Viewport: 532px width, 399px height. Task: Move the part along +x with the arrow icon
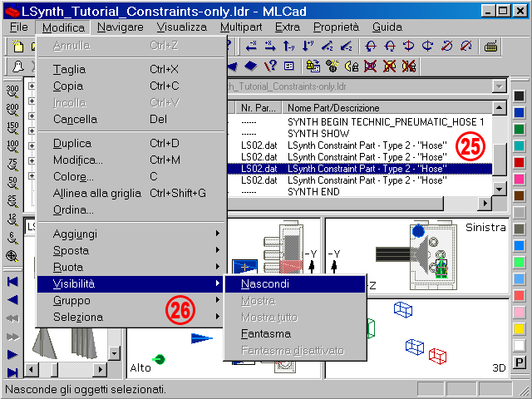pos(270,47)
